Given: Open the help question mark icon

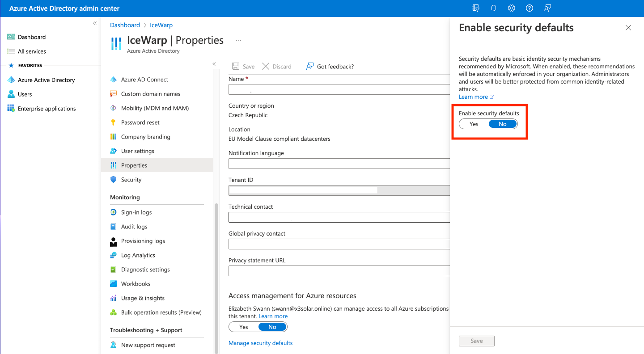Looking at the screenshot, I should coord(530,8).
